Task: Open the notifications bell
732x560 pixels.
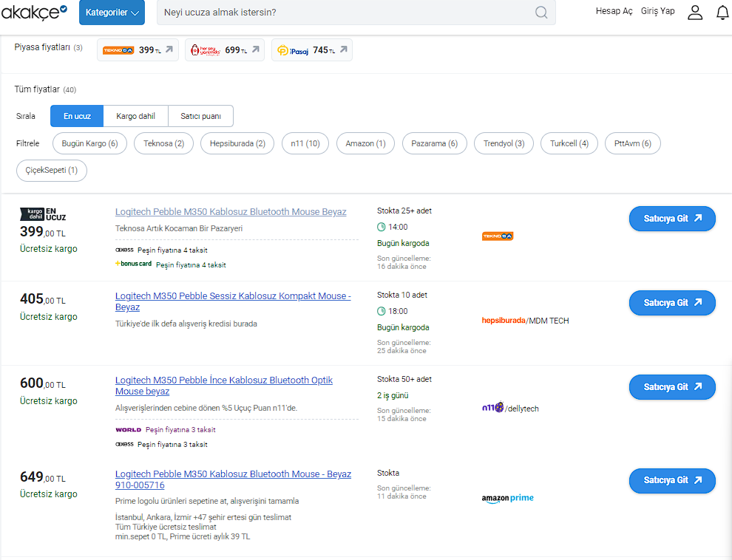Action: (x=722, y=13)
